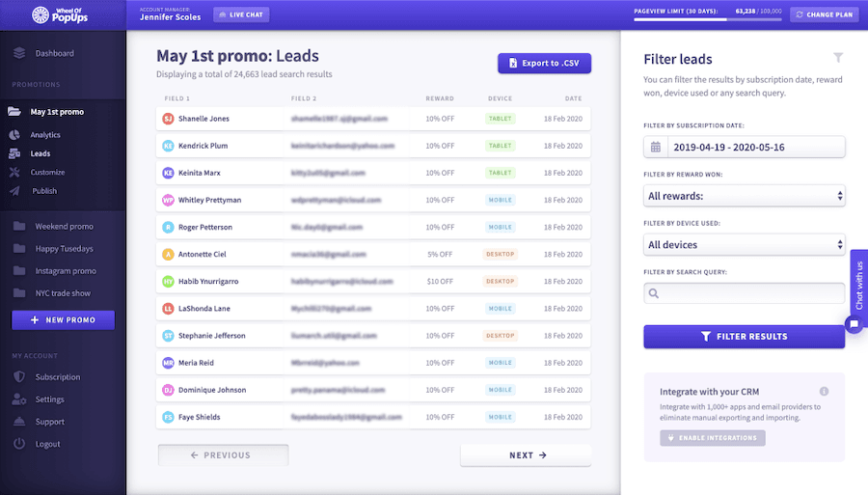The image size is (868, 495).
Task: Click the calendar icon in date field
Action: pos(656,147)
